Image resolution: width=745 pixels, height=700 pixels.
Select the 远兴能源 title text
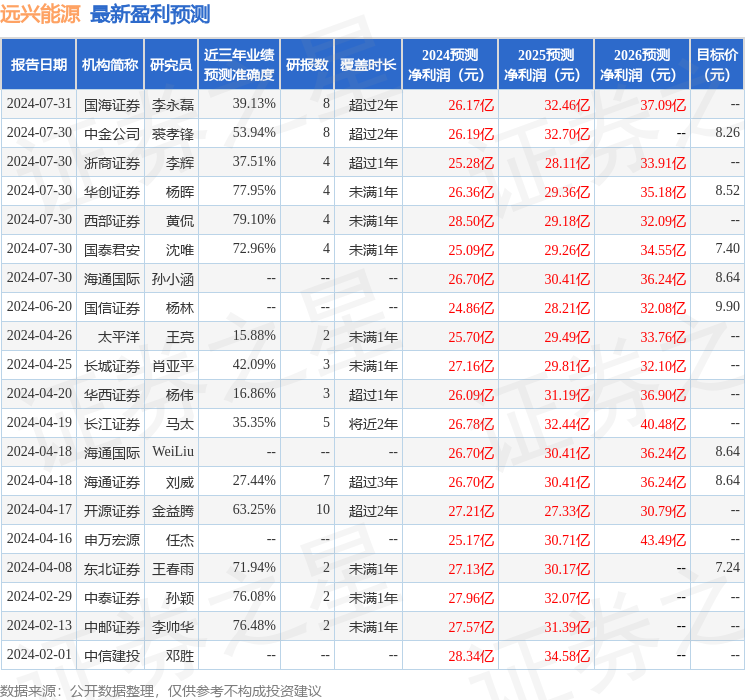40,14
